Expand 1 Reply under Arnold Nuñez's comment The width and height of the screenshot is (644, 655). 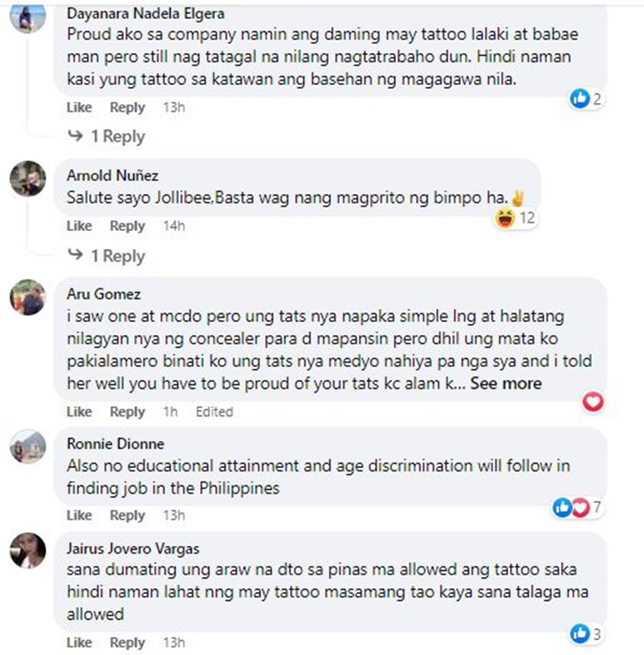[118, 256]
